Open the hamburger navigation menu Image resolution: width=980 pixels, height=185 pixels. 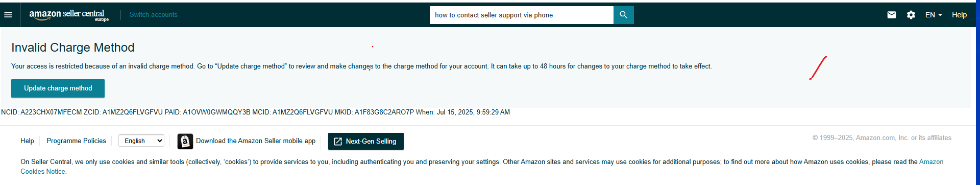8,15
